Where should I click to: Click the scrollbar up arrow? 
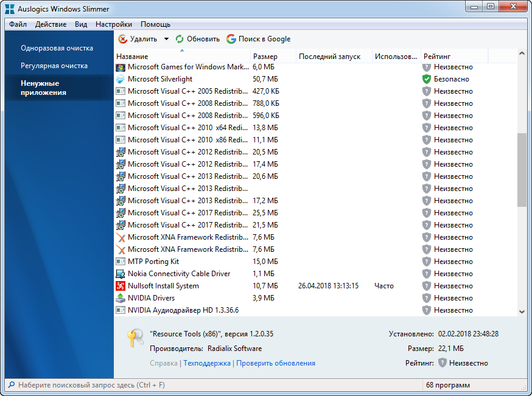[x=522, y=54]
